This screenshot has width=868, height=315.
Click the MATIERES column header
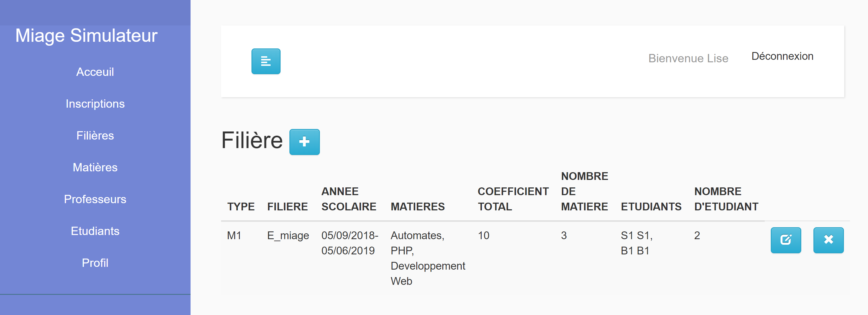[x=417, y=206]
